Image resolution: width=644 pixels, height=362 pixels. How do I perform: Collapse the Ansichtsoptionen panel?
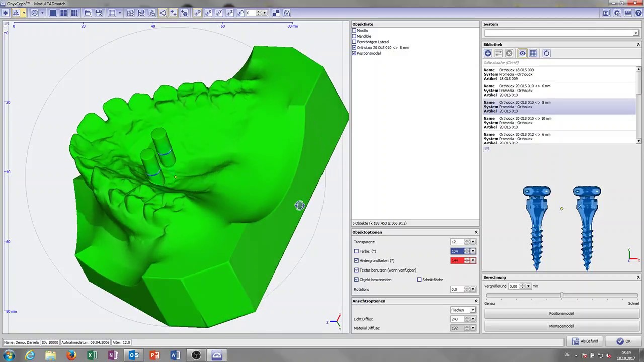tap(476, 301)
